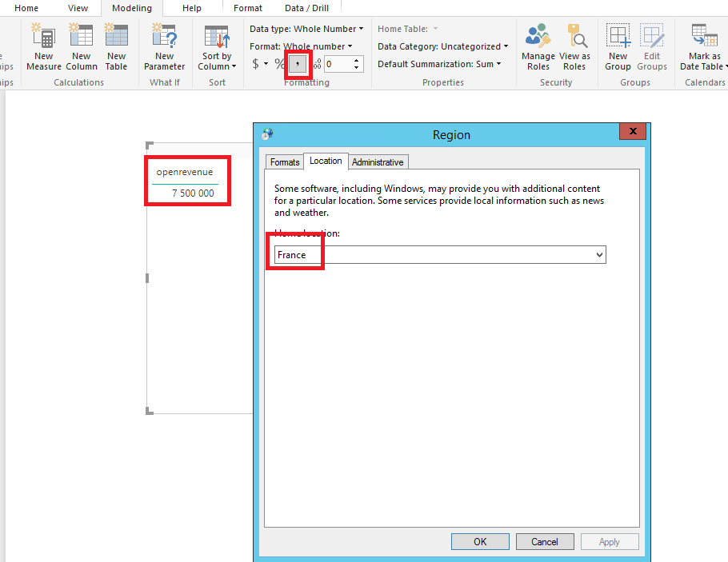The width and height of the screenshot is (728, 562).
Task: Open View as Roles
Action: [574, 47]
